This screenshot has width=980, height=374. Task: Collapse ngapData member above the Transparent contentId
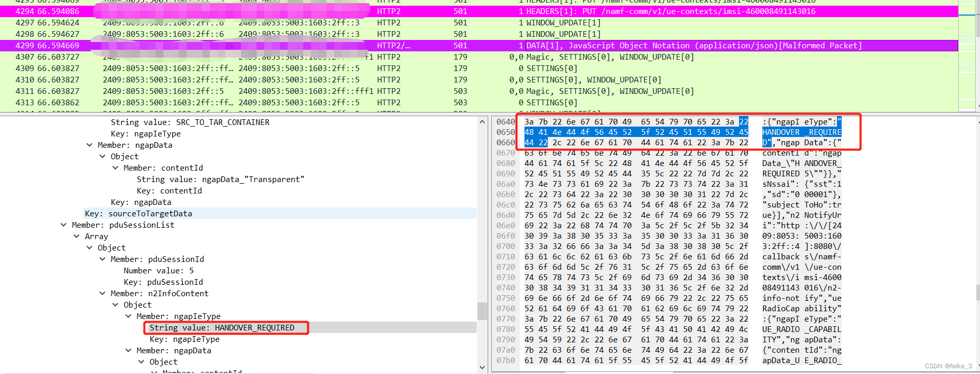click(90, 145)
